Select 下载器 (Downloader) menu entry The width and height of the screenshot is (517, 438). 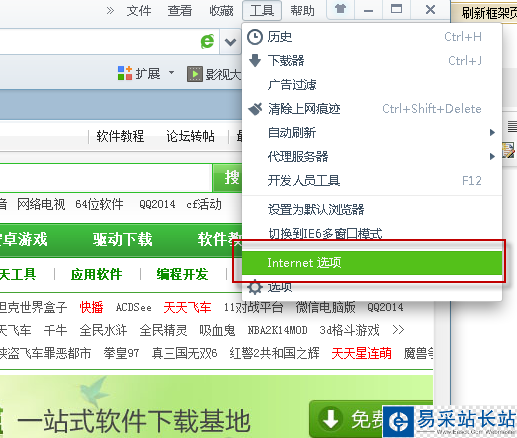pyautogui.click(x=372, y=61)
